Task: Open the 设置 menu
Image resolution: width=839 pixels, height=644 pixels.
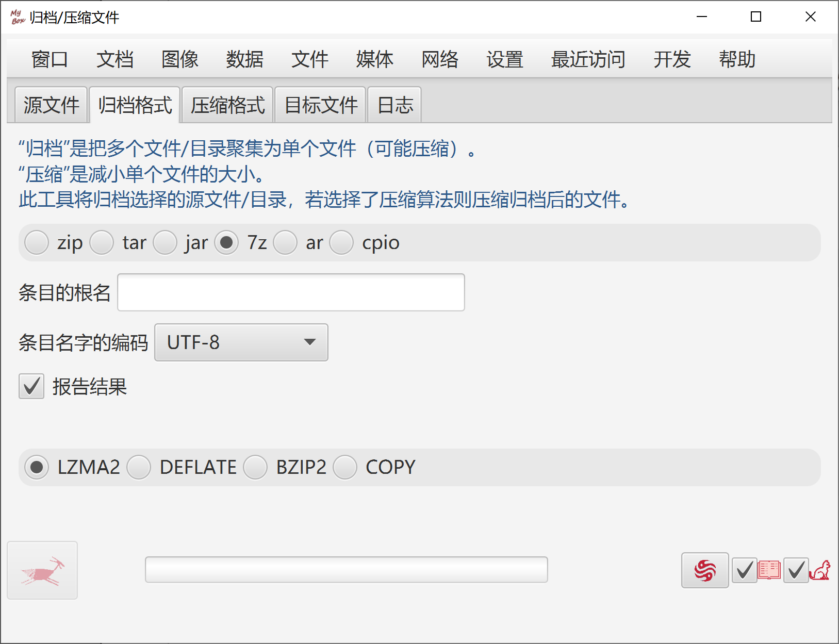Action: pyautogui.click(x=504, y=59)
